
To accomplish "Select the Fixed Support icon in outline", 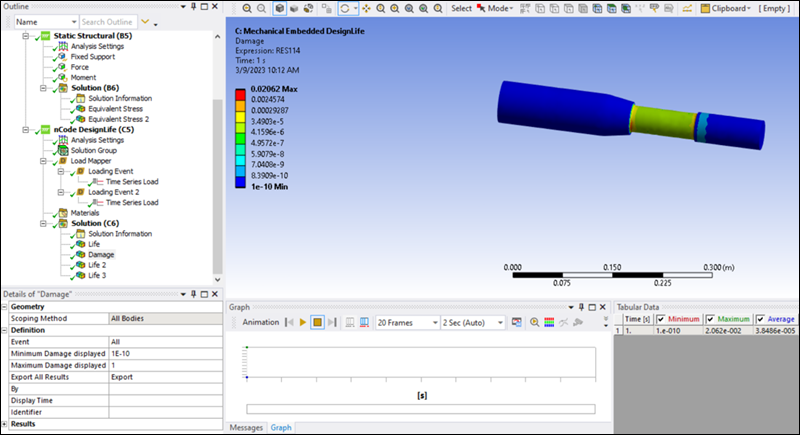I will click(62, 57).
